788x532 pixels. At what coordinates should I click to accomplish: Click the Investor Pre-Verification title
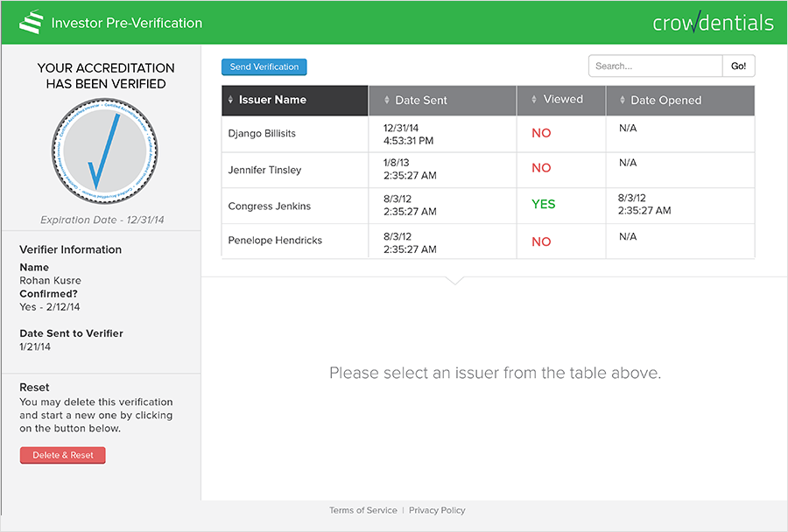(127, 23)
